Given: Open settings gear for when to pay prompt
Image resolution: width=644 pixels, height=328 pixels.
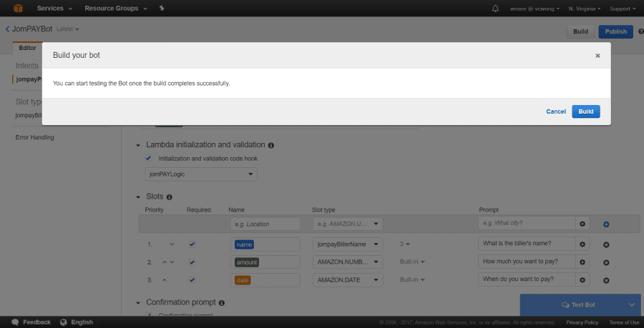Looking at the screenshot, I should tap(582, 280).
